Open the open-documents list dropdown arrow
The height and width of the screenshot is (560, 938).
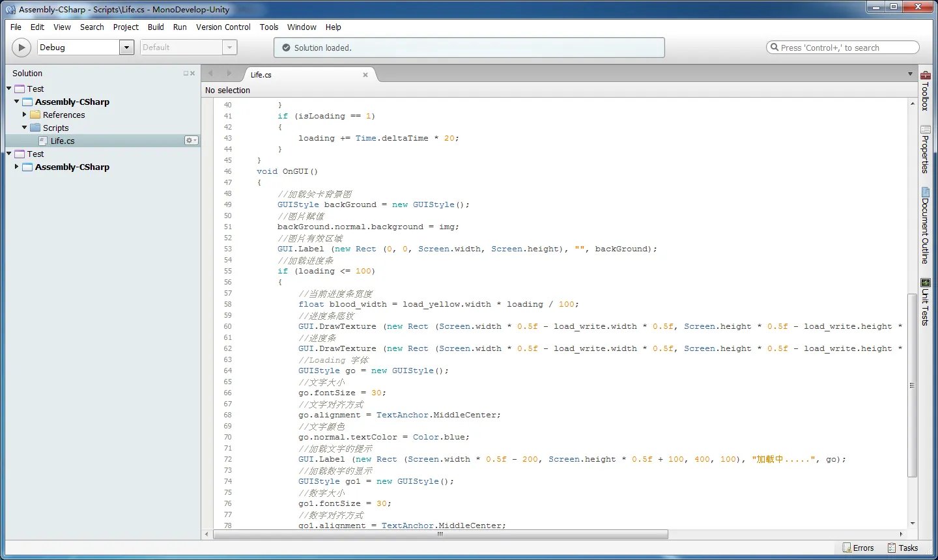coord(910,74)
